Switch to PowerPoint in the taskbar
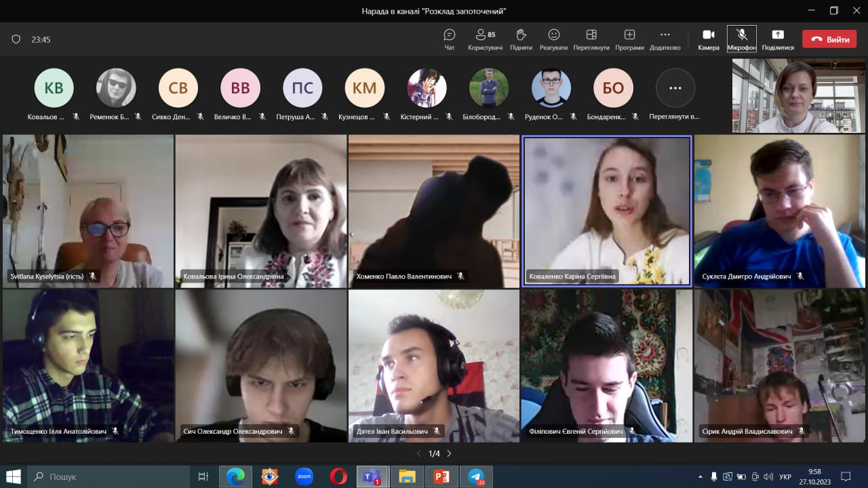Image resolution: width=868 pixels, height=488 pixels. coord(441,476)
